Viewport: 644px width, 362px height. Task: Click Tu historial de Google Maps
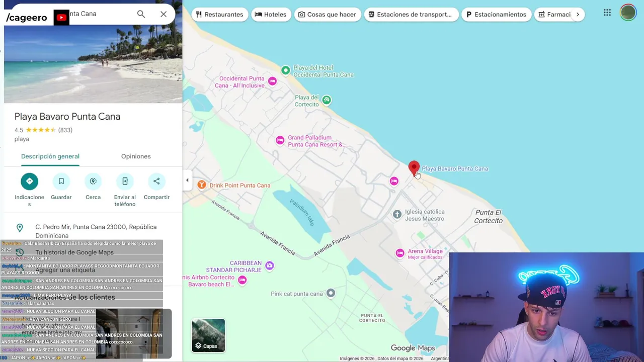[74, 252]
